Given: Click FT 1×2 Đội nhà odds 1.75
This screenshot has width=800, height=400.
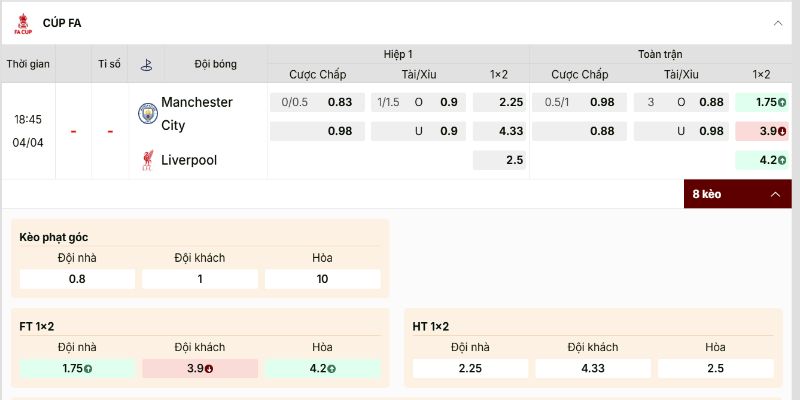Looking at the screenshot, I should 77,368.
